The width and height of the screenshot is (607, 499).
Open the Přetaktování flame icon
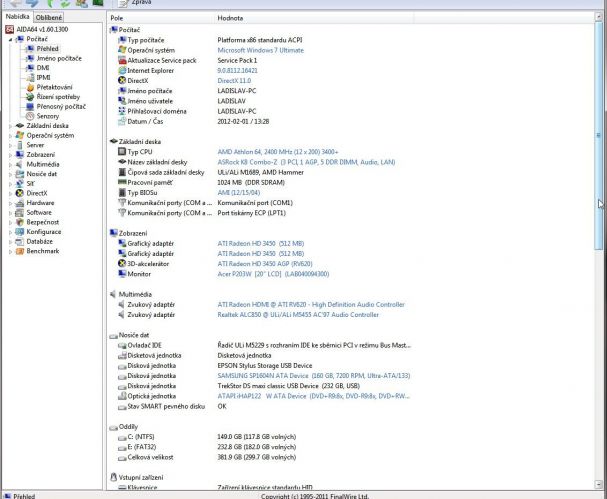pyautogui.click(x=30, y=87)
